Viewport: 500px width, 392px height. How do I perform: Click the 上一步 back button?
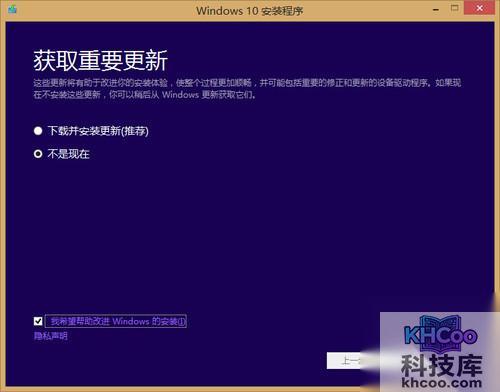tap(349, 361)
